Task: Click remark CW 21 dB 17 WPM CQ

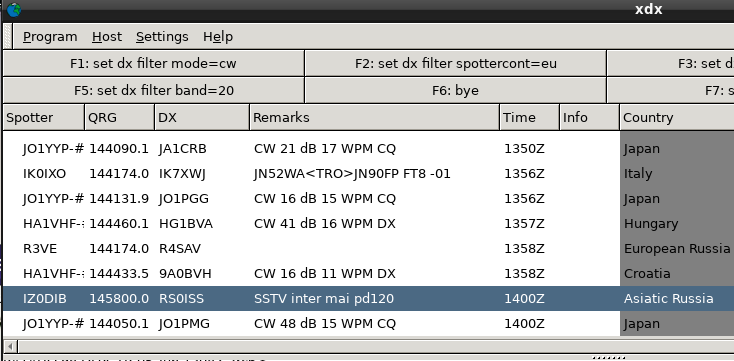Action: point(325,149)
